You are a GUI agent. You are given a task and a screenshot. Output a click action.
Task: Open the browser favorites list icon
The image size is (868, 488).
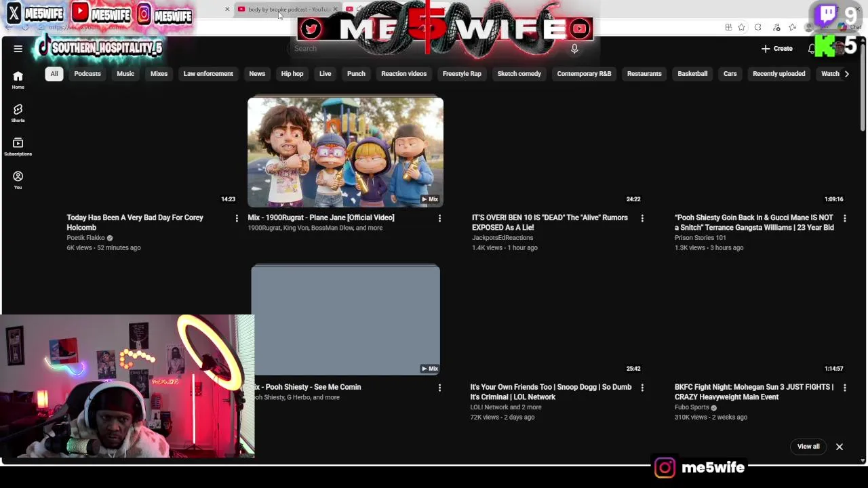[792, 27]
